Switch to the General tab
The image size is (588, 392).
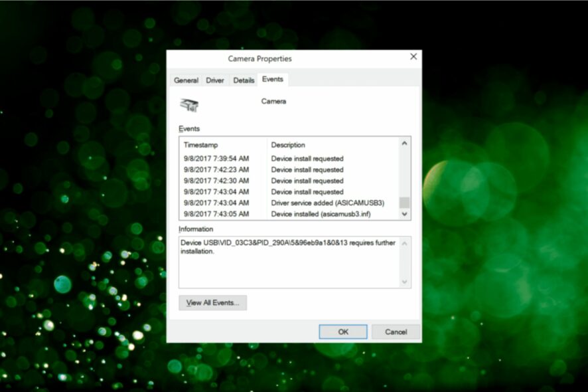tap(186, 80)
